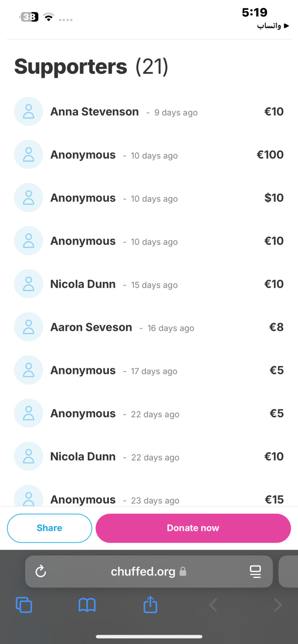Screen dimensions: 298x644
Task: Tap Aaron Seveson's avatar icon
Action: pyautogui.click(x=29, y=327)
